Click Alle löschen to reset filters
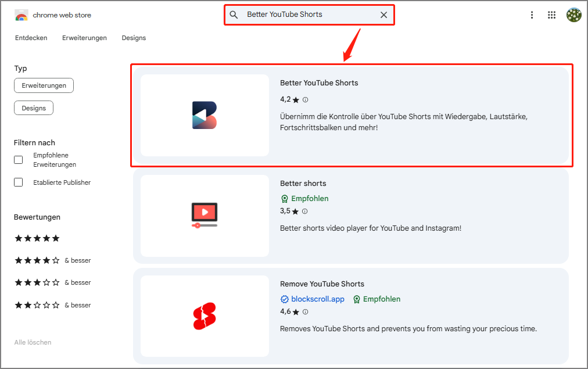This screenshot has height=369, width=588. click(x=33, y=342)
